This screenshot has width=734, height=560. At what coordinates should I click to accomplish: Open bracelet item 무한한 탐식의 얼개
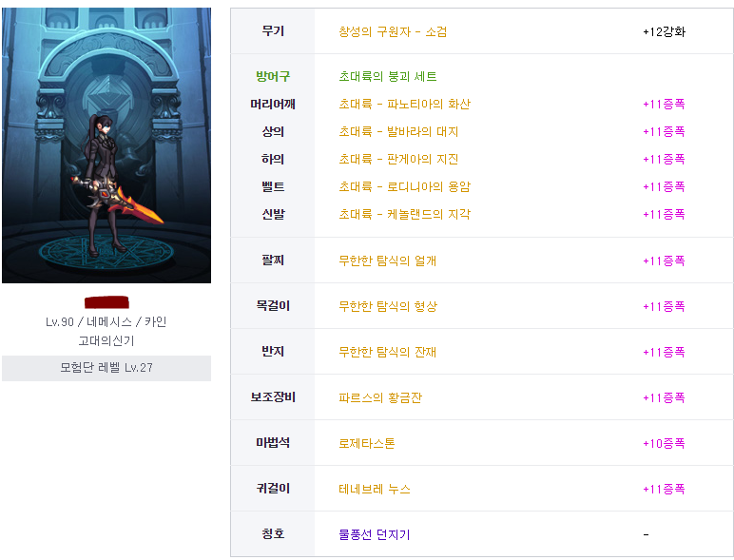pyautogui.click(x=388, y=261)
